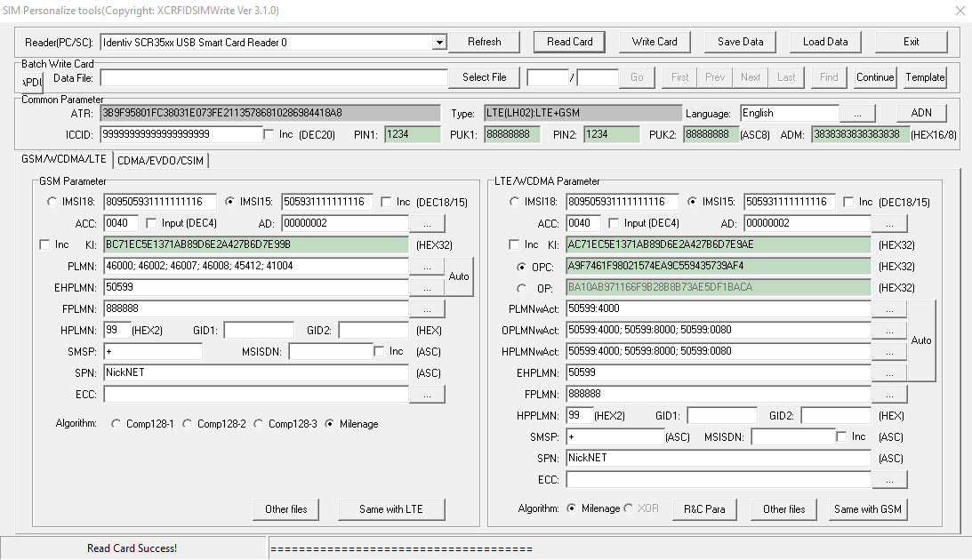Image resolution: width=972 pixels, height=560 pixels.
Task: Open the PLMNwAct browse button
Action: [x=889, y=309]
